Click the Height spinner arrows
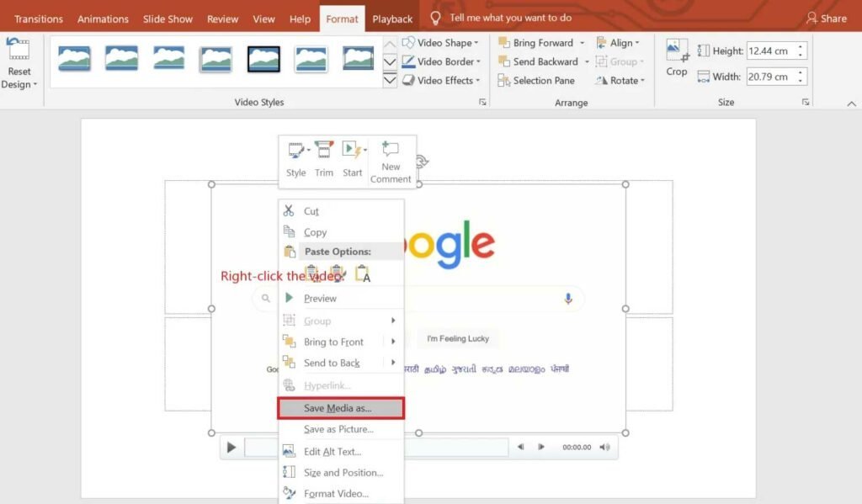The image size is (862, 504). click(801, 51)
